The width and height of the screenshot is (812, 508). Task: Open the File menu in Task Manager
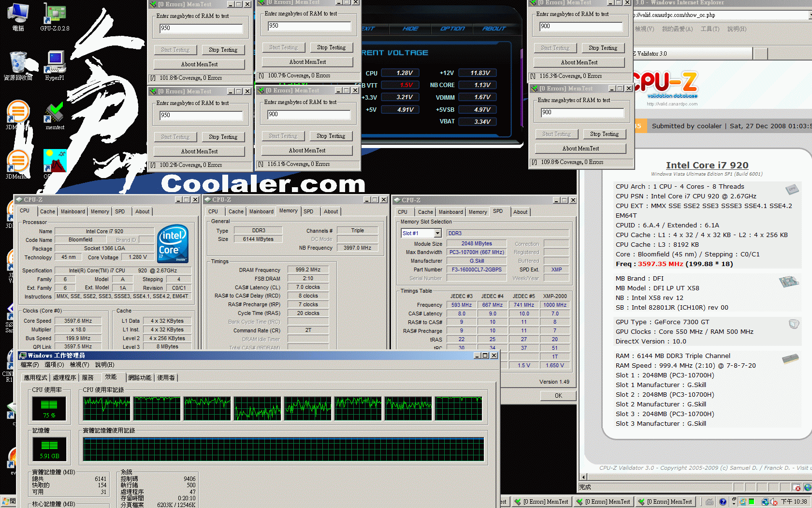29,365
